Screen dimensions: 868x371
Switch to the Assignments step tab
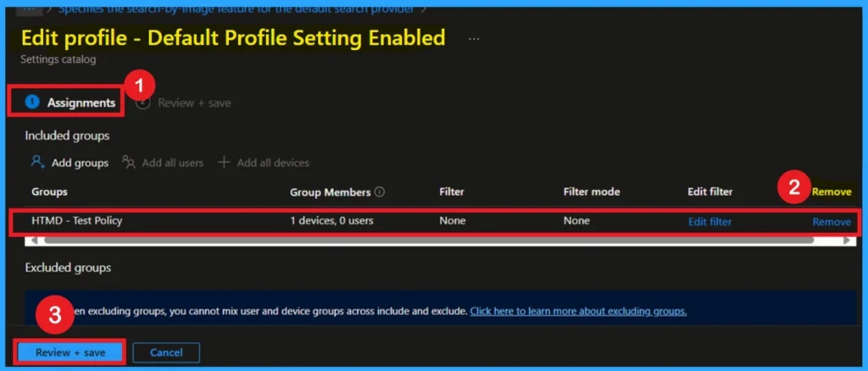(70, 102)
